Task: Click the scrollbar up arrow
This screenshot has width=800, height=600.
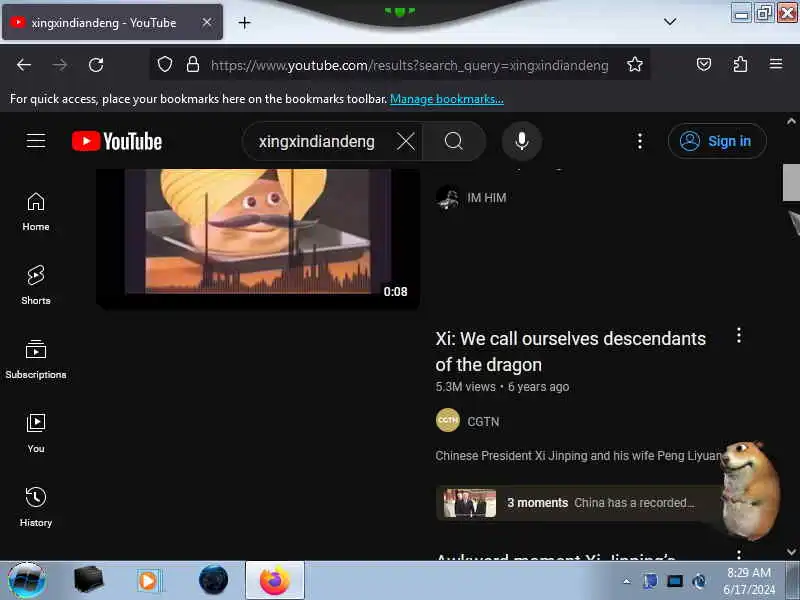Action: pos(791,121)
